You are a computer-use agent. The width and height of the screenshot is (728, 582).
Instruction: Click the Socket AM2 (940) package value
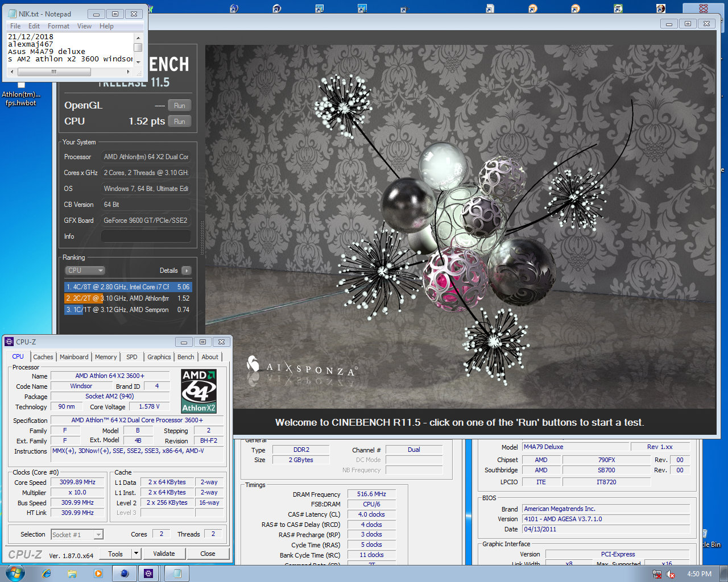pos(110,396)
